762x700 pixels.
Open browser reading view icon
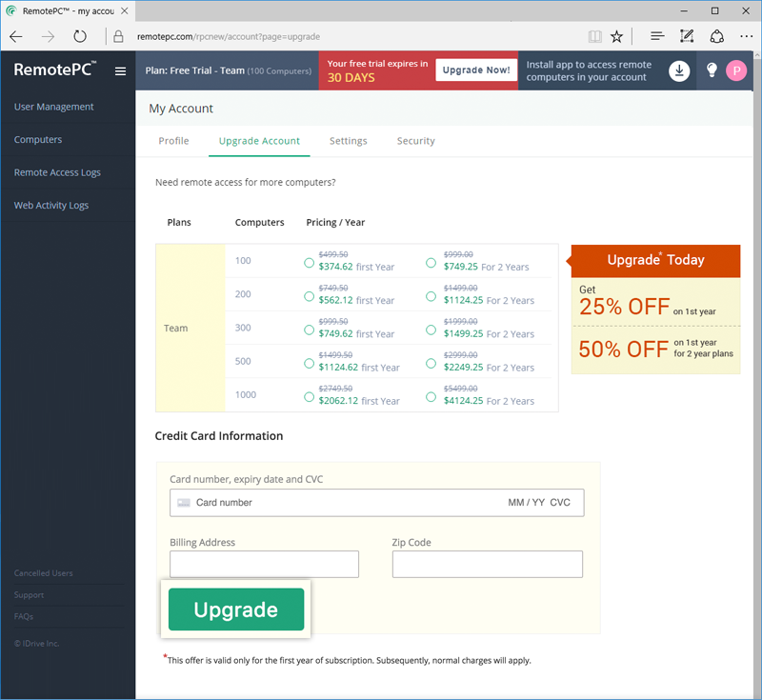click(594, 36)
